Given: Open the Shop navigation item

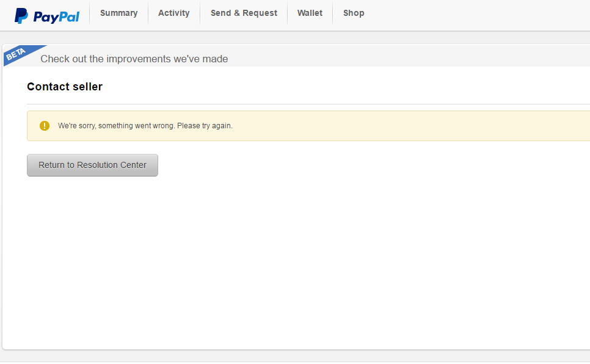Looking at the screenshot, I should 354,13.
